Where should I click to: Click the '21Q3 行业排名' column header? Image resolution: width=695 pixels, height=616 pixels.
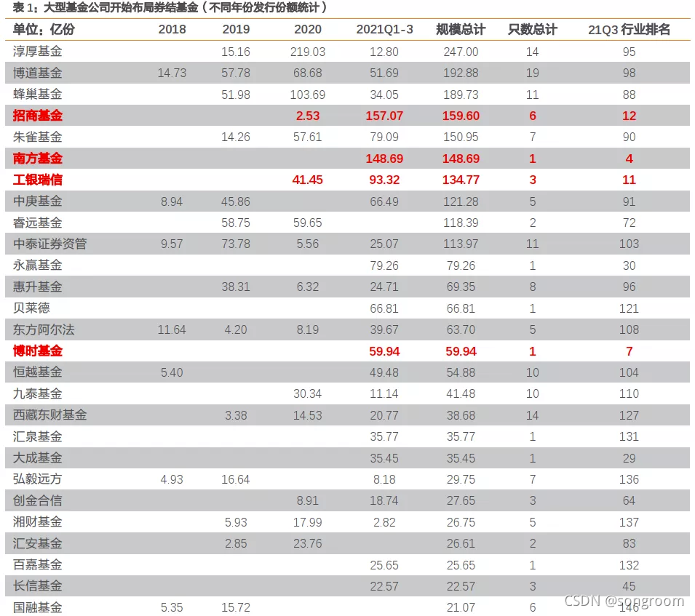point(629,29)
